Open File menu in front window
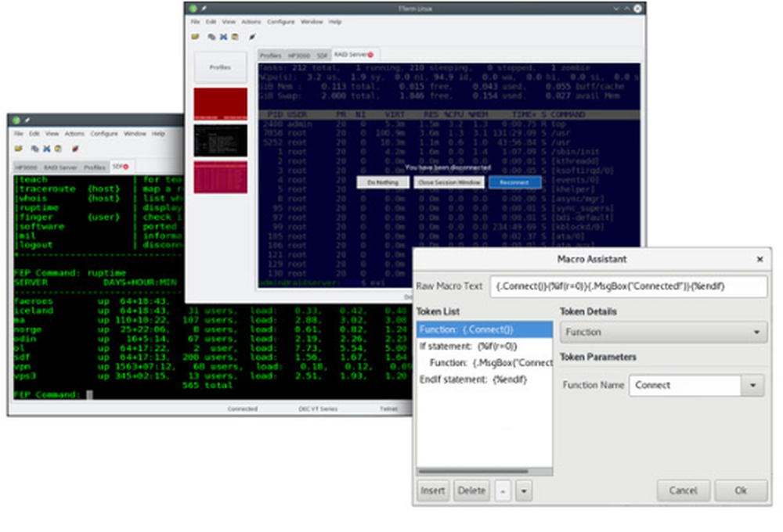Screen dimensions: 783x532 pyautogui.click(x=195, y=22)
